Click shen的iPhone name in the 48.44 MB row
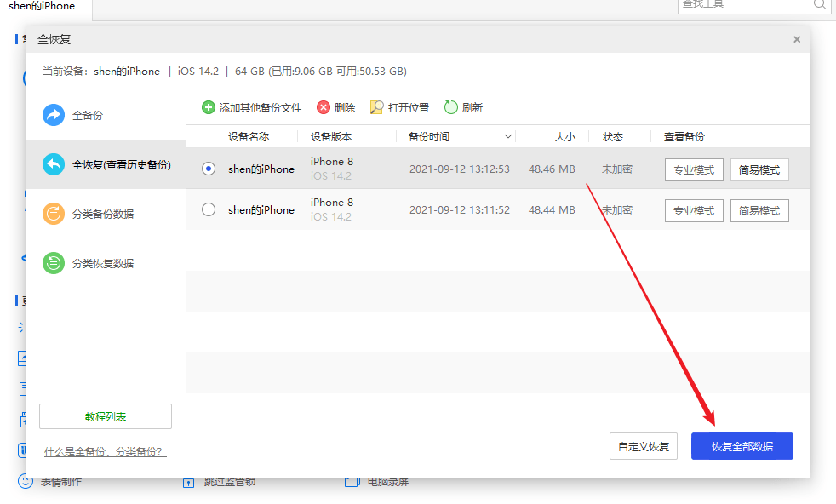 point(261,210)
